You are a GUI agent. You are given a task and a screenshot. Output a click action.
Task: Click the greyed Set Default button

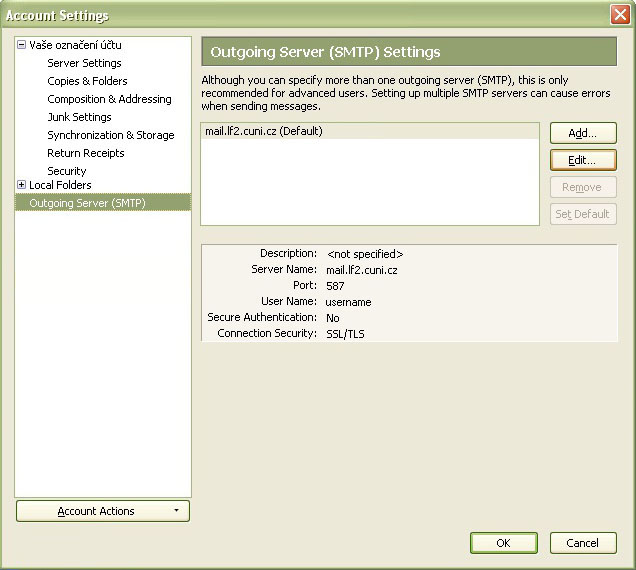[x=583, y=214]
